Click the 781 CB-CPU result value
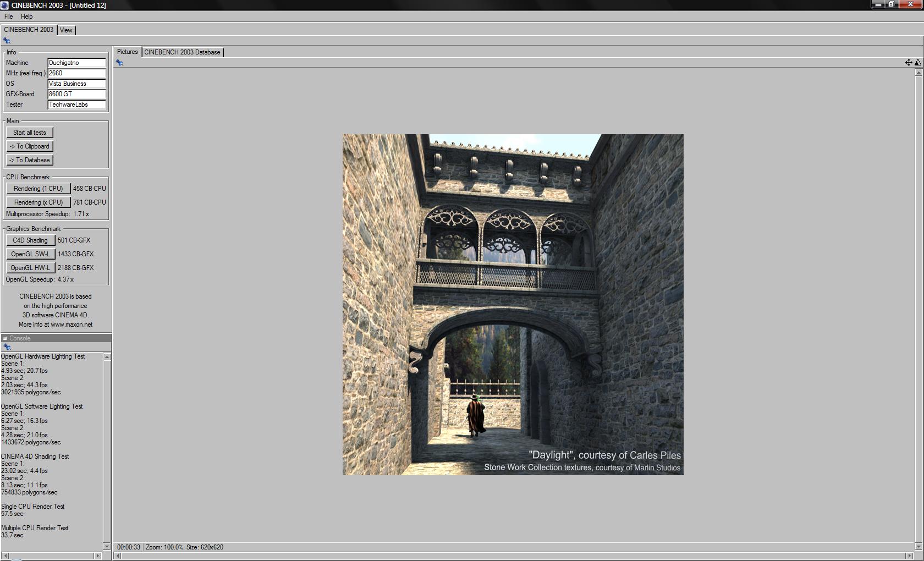The width and height of the screenshot is (924, 561). click(89, 202)
